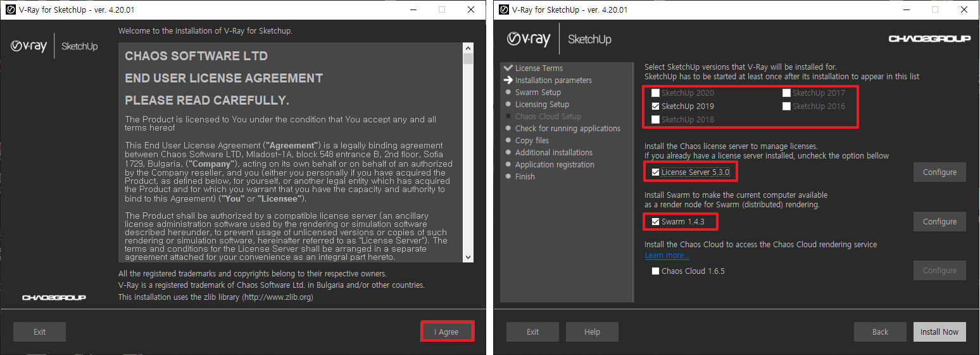Viewport: 980px width, 355px height.
Task: Click the END USER LICENSE AGREEMENT heading
Action: coord(224,78)
